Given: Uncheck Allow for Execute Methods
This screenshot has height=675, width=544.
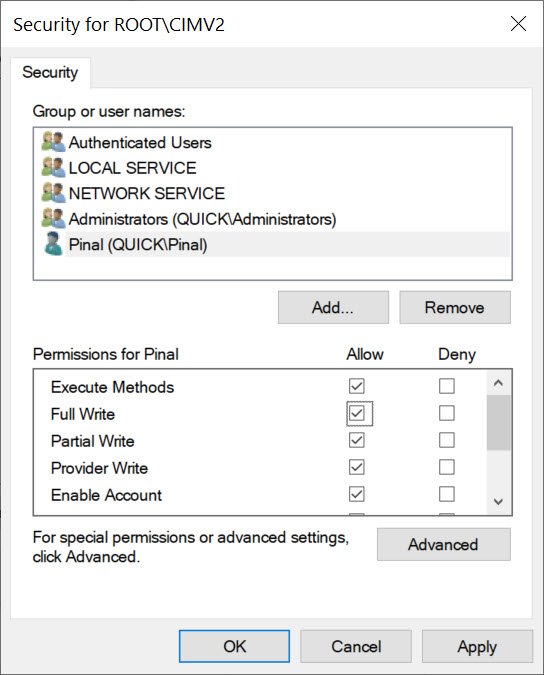Looking at the screenshot, I should [x=357, y=386].
